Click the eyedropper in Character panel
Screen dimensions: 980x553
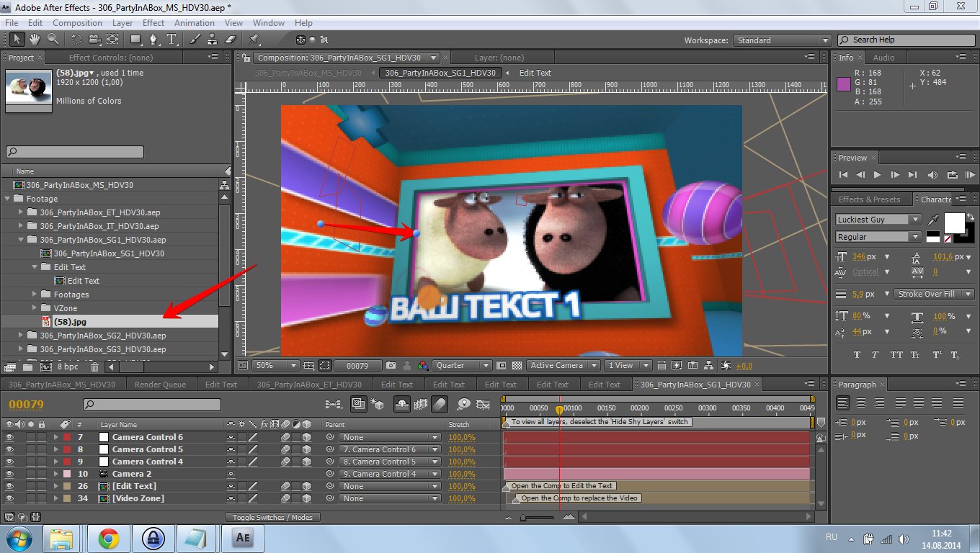(x=935, y=220)
